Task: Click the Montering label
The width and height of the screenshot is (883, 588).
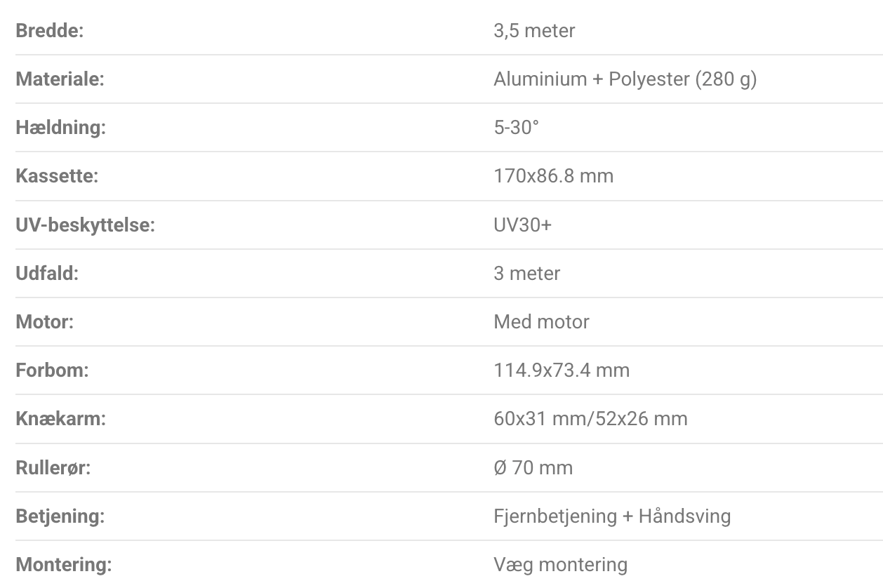Action: click(x=63, y=564)
